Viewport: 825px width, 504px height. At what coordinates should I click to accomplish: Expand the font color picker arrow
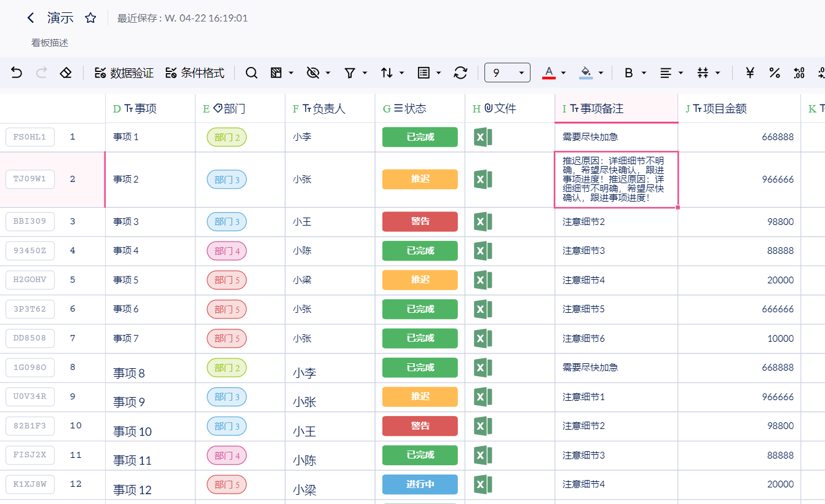(564, 73)
